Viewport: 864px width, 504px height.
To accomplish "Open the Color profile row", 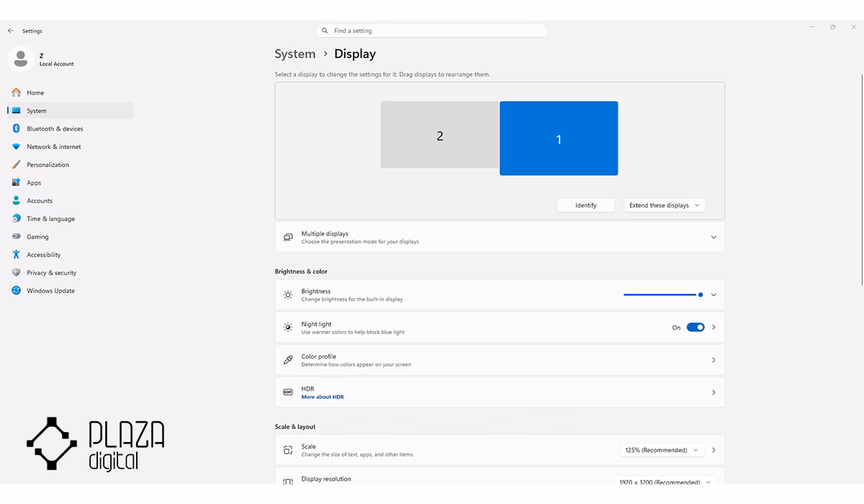I will pos(500,360).
